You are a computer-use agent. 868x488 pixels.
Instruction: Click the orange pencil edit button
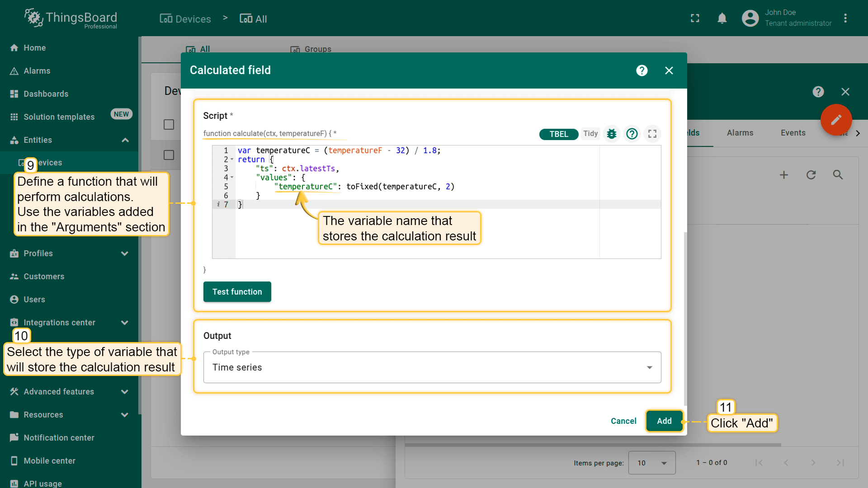[836, 120]
